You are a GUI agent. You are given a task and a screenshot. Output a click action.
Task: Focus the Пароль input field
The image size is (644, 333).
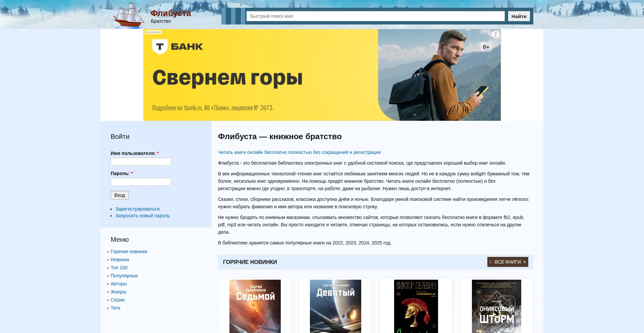(x=141, y=182)
